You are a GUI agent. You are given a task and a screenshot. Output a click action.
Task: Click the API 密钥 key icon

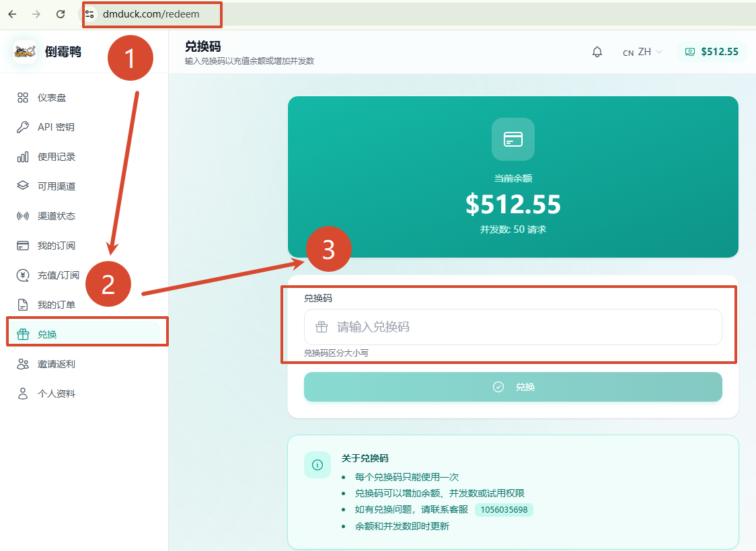pyautogui.click(x=23, y=127)
